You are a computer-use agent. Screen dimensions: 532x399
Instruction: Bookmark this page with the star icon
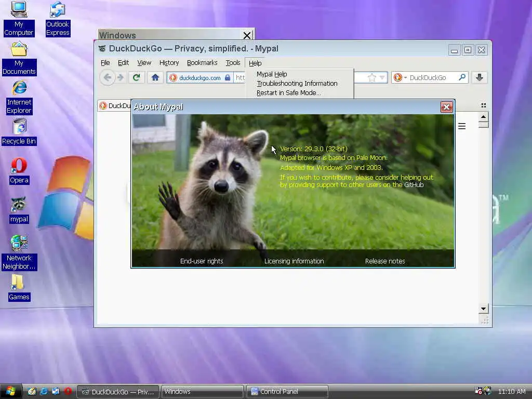372,78
